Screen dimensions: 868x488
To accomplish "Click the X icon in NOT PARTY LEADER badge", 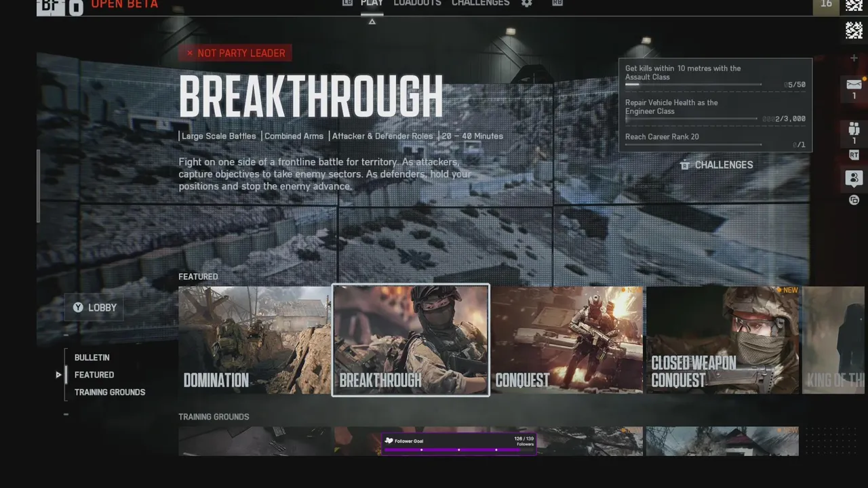I will coord(190,53).
